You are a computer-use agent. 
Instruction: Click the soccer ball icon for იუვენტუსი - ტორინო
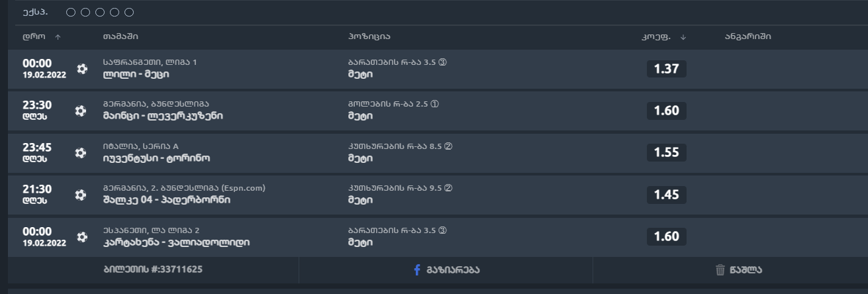(80, 153)
